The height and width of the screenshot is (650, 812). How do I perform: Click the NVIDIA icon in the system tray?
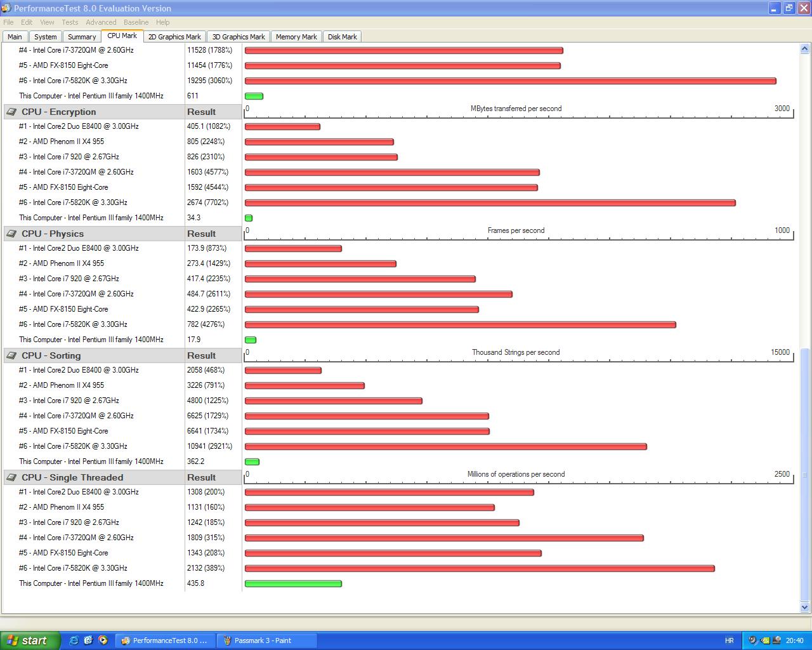pos(765,640)
